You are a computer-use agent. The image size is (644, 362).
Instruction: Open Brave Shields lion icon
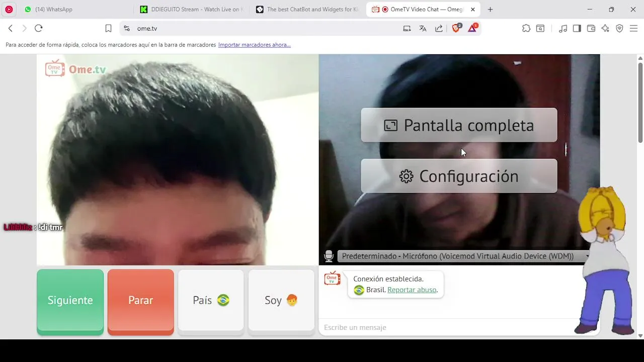(456, 28)
